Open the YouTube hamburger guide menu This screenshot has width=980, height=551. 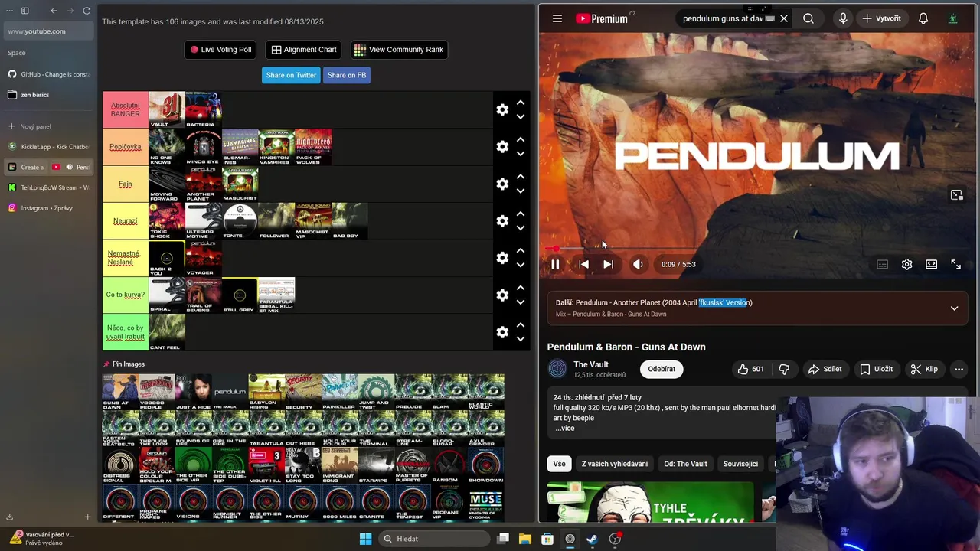click(x=557, y=18)
